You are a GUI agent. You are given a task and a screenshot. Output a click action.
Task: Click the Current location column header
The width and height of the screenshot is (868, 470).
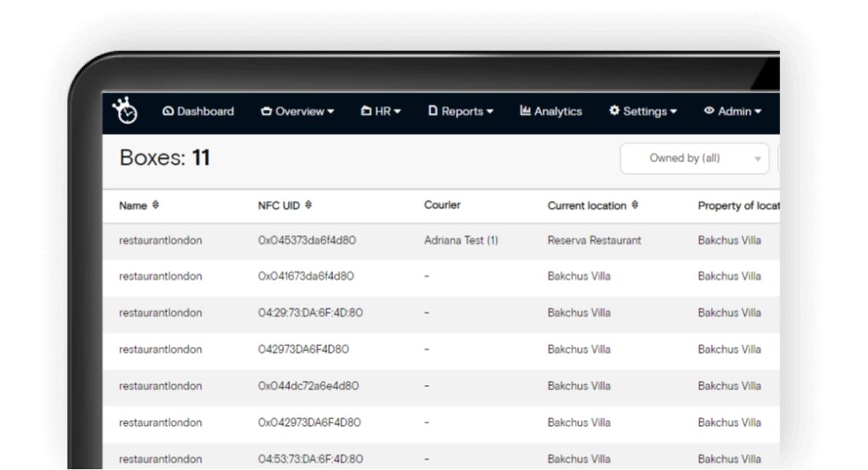pyautogui.click(x=587, y=205)
